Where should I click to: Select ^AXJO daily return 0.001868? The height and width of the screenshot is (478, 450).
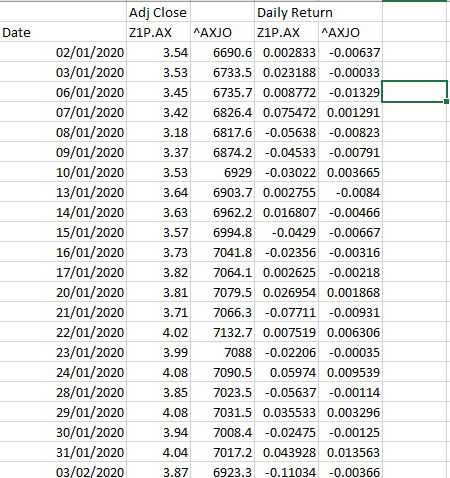click(350, 292)
